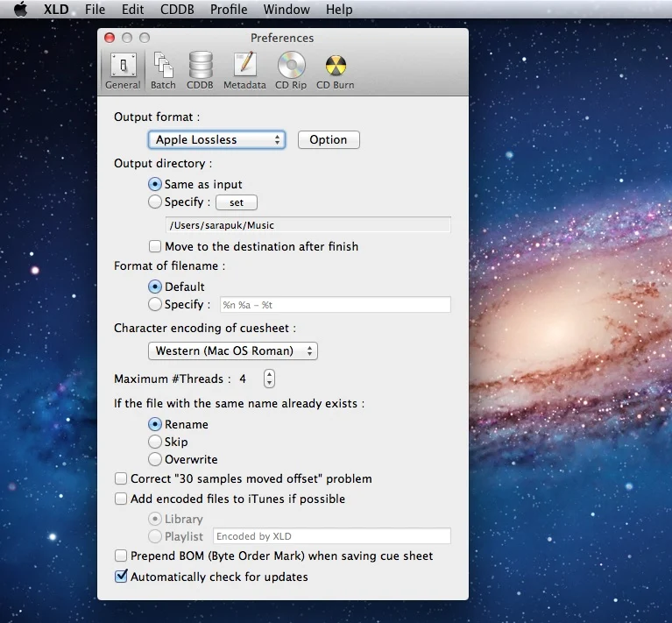Enable Correct 30 samples moved offset problem
The image size is (672, 623).
121,478
